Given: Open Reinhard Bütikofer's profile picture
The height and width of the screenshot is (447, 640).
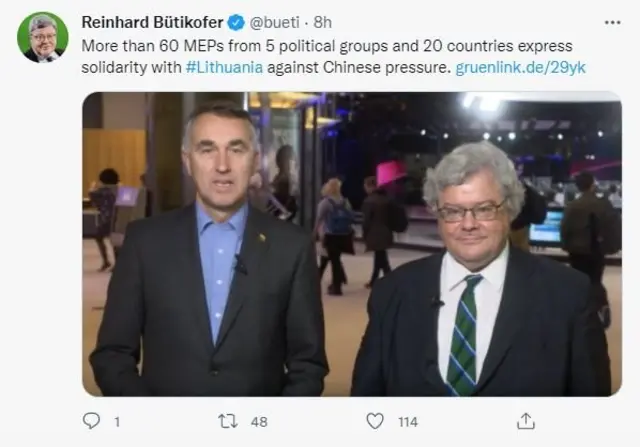Looking at the screenshot, I should 42,37.
